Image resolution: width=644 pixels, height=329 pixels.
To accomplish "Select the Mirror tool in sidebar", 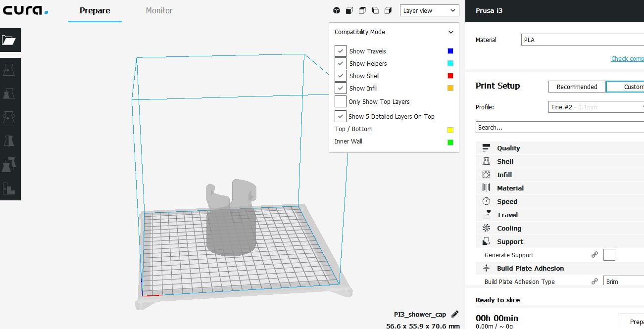I will (9, 141).
